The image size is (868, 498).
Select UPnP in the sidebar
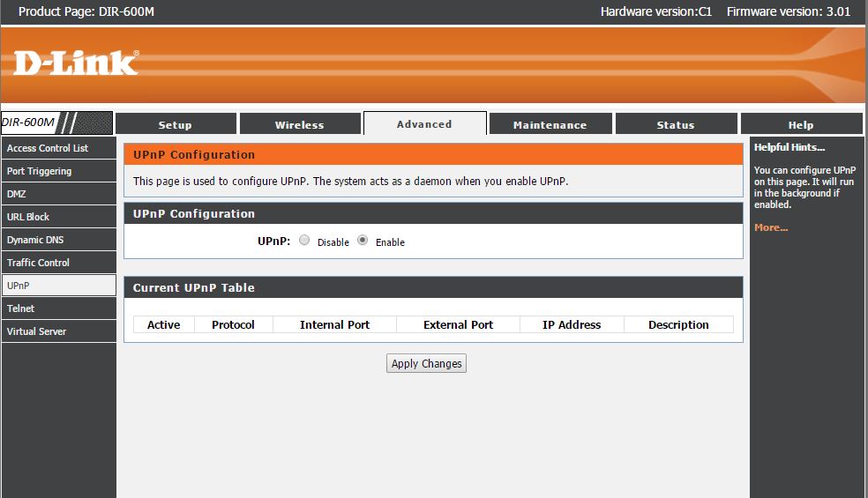click(x=59, y=286)
